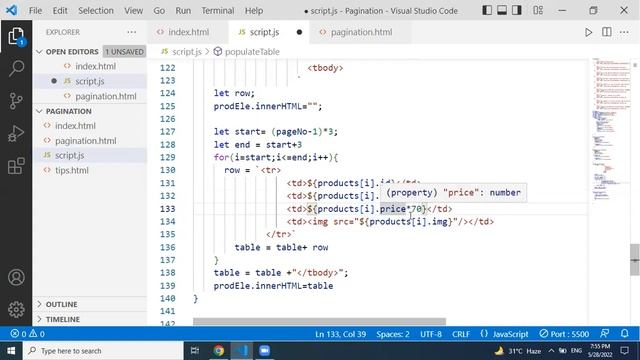Image resolution: width=640 pixels, height=360 pixels.
Task: Toggle Primary Side Bar layout icon
Action: coord(487,10)
